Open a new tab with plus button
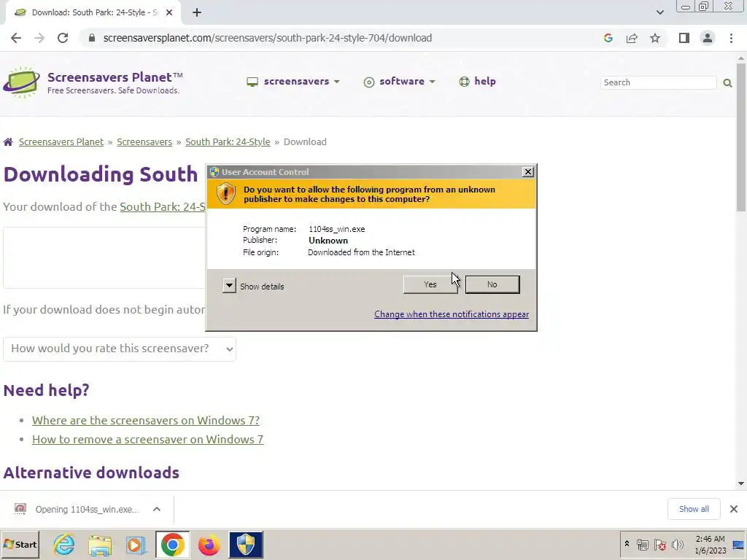 click(197, 13)
